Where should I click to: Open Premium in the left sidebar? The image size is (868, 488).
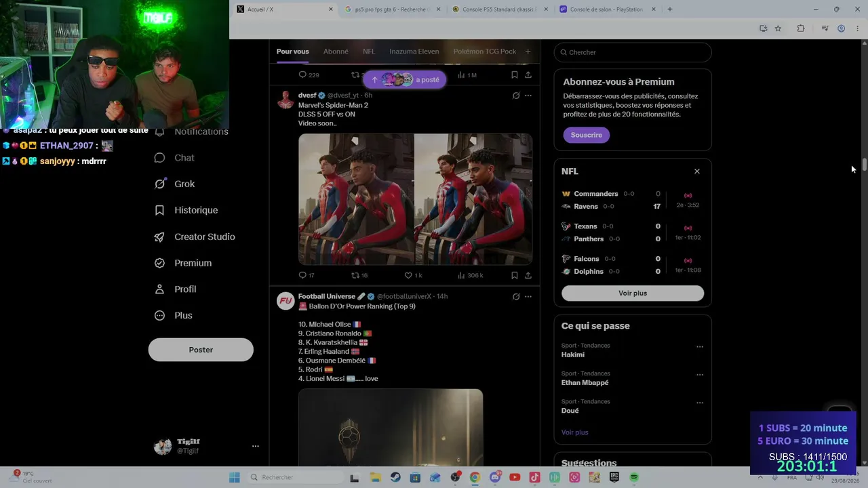pos(183,263)
